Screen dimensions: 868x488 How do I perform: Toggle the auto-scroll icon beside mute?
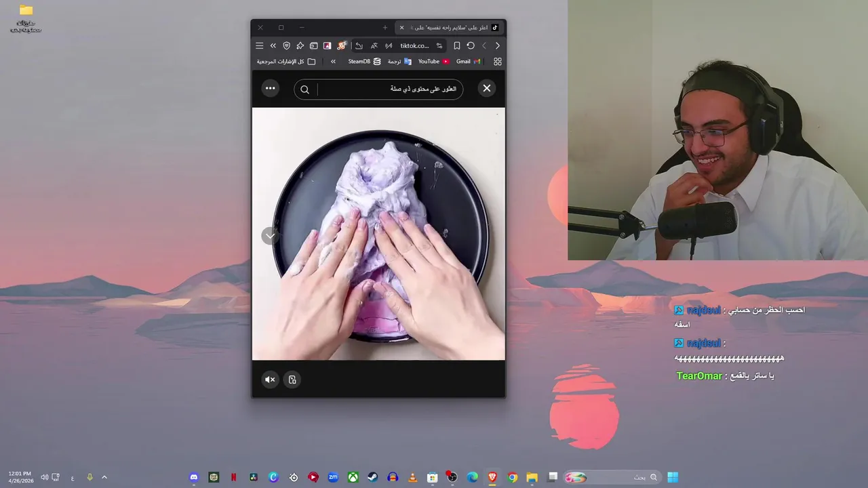pyautogui.click(x=292, y=380)
